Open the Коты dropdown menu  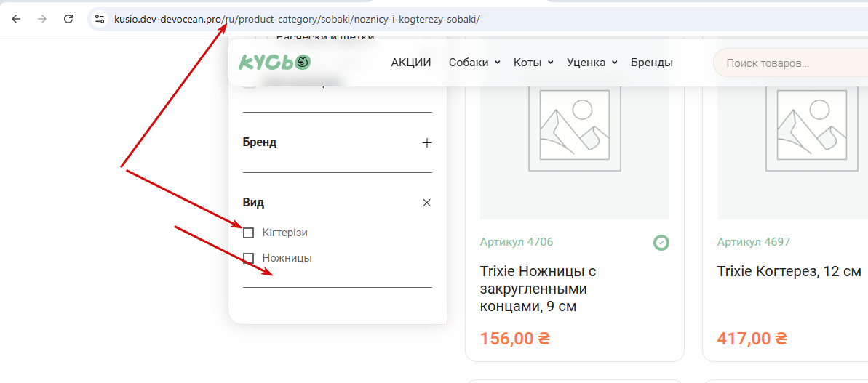point(533,63)
